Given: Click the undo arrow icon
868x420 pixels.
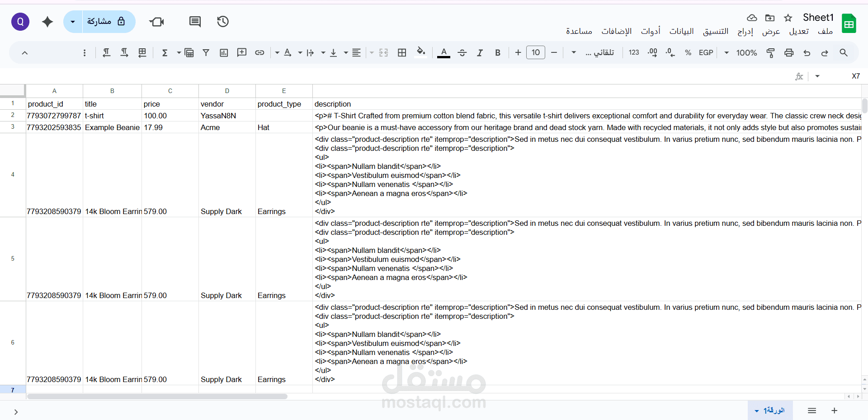Looking at the screenshot, I should tap(807, 53).
